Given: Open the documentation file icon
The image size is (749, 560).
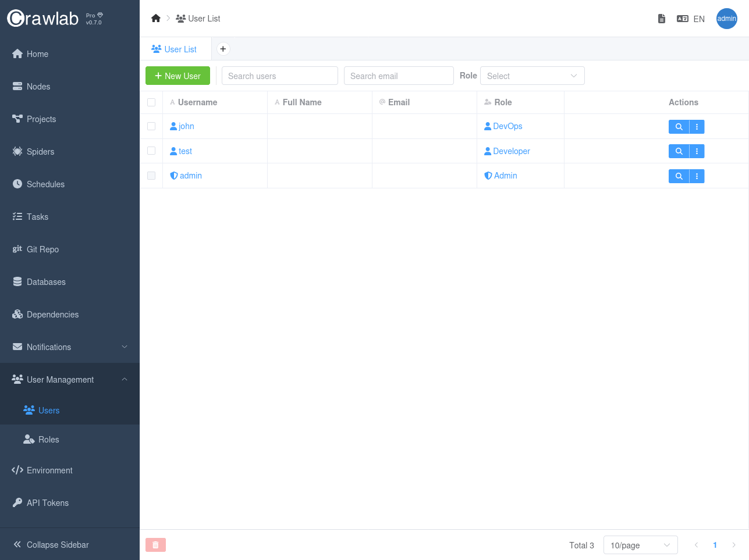Looking at the screenshot, I should 661,19.
